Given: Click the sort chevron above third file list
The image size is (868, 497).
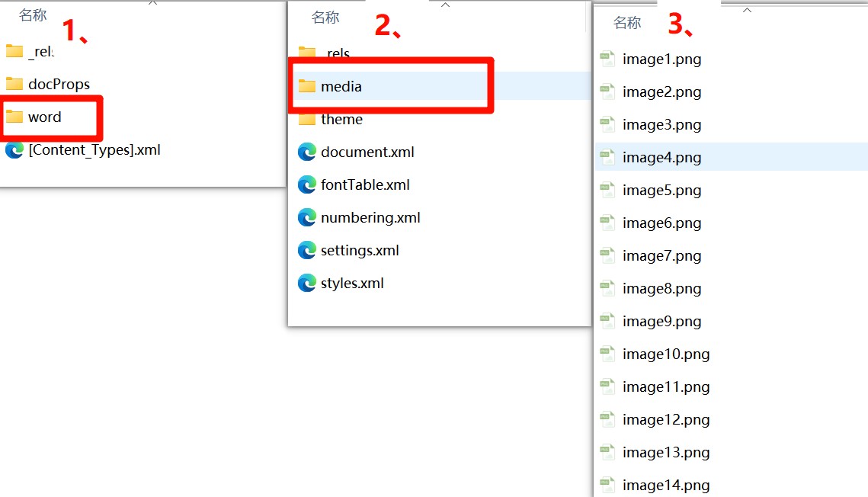Looking at the screenshot, I should (748, 10).
